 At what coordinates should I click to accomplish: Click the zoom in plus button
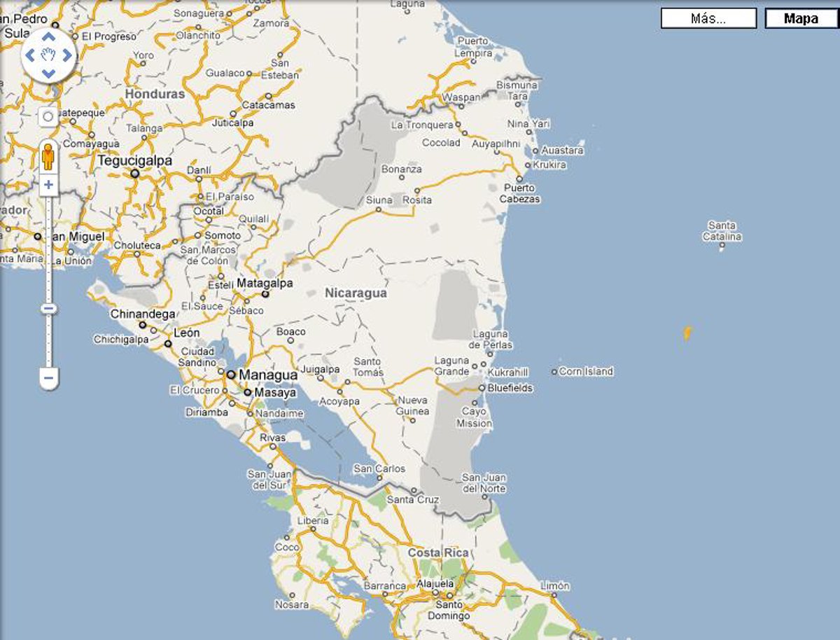tap(48, 185)
